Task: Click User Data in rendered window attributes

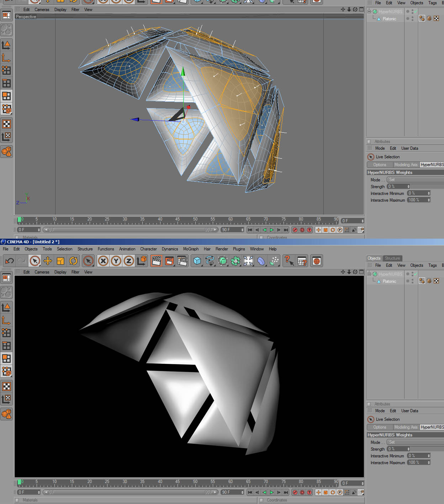Action: coord(409,411)
